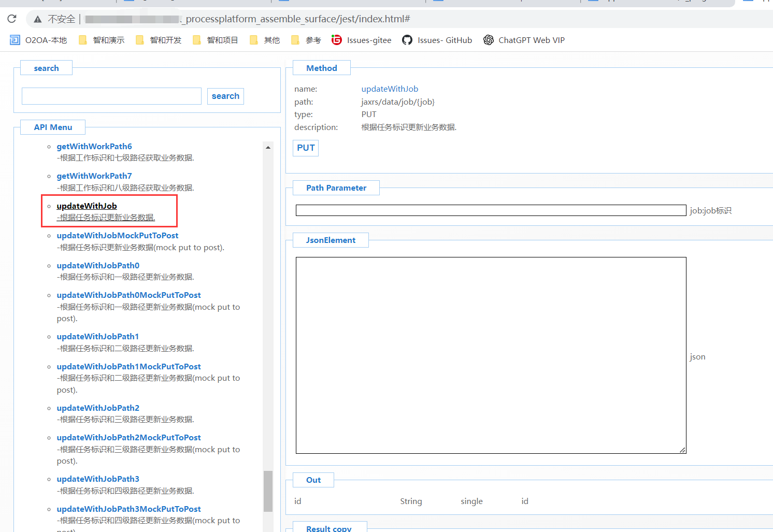Open ChatGPT Web VIP bookmark
The height and width of the screenshot is (532, 773).
coord(524,40)
